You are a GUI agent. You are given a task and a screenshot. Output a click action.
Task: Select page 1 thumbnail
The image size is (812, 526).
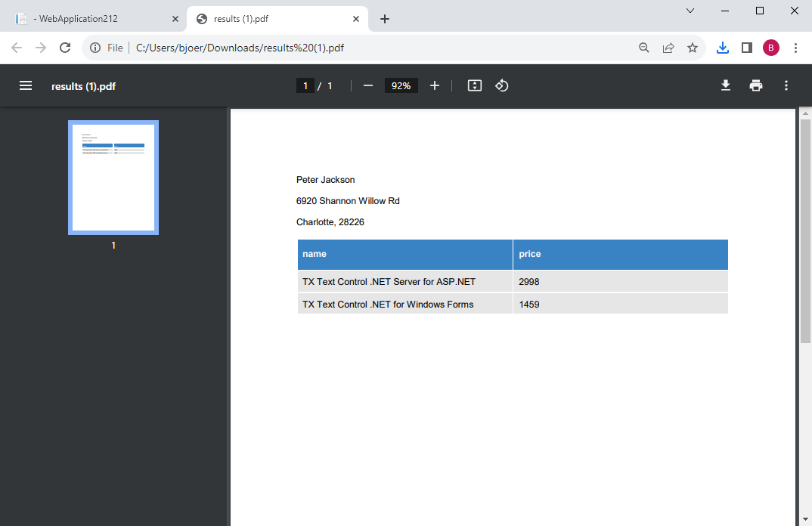pos(113,178)
